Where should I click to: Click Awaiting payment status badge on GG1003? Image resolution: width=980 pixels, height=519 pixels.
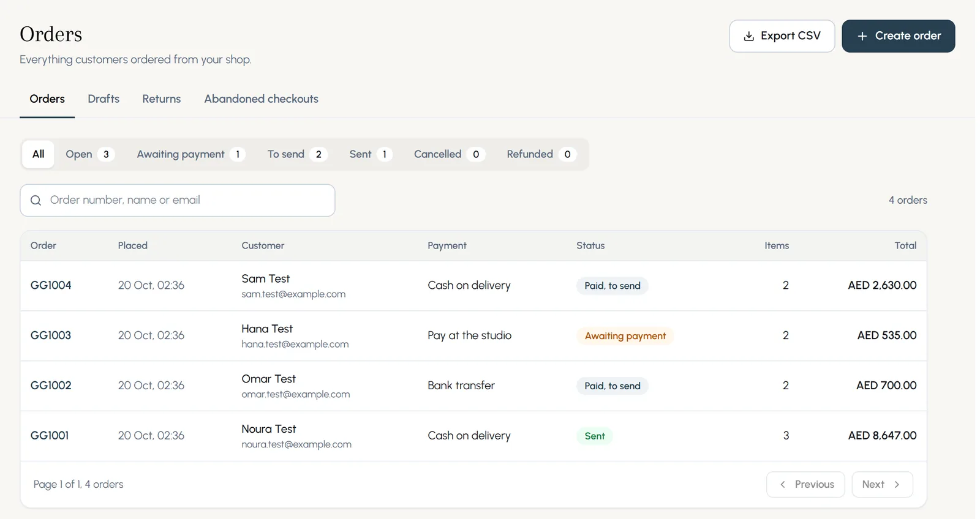pyautogui.click(x=625, y=336)
